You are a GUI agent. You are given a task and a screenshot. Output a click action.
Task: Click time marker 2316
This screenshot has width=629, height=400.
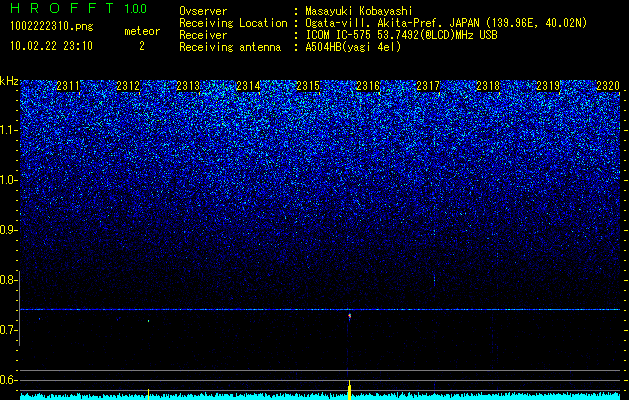coord(368,86)
